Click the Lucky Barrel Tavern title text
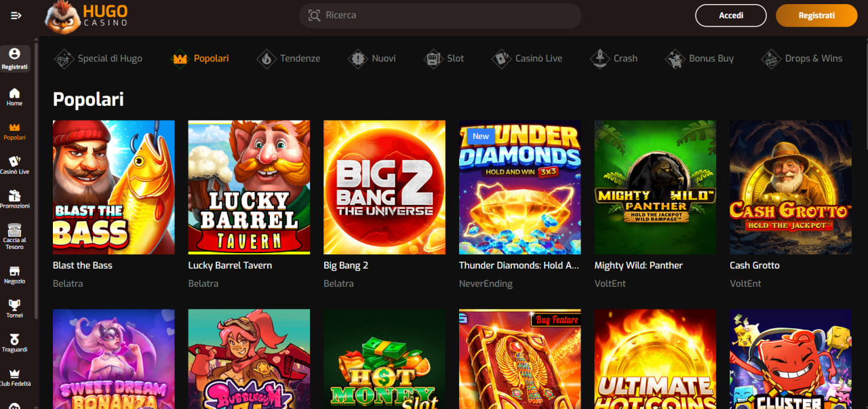868x409 pixels. pos(230,265)
